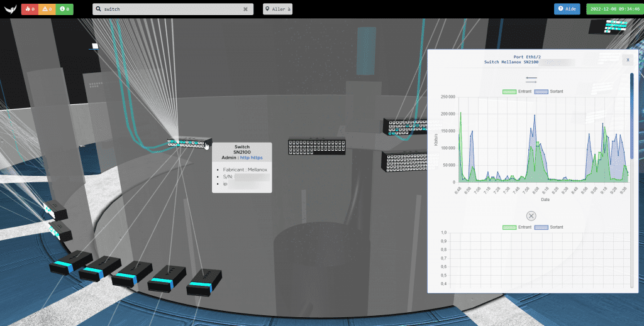644x326 pixels.
Task: Select the middle patch panel switch model
Action: pyautogui.click(x=317, y=146)
